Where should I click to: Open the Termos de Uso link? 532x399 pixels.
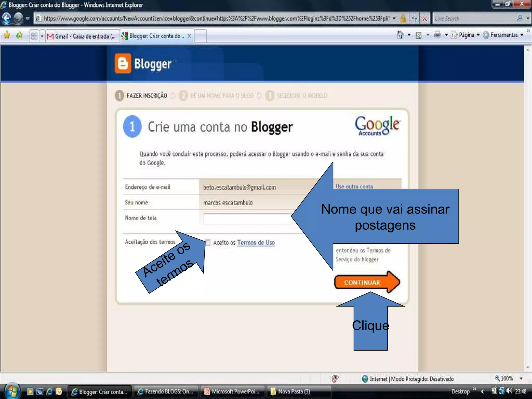point(256,243)
